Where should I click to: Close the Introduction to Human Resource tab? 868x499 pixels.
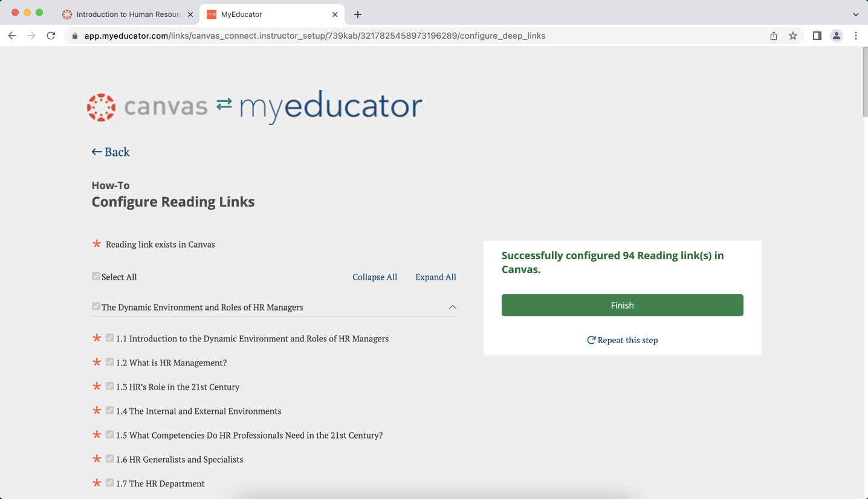pos(190,14)
